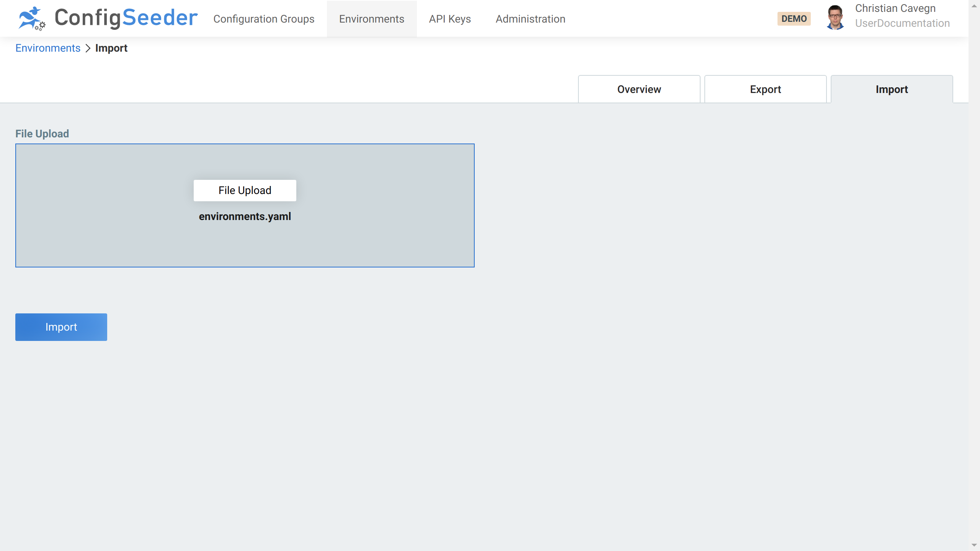Screen dimensions: 980x551
Task: Open the Configuration Groups section
Action: tap(264, 19)
